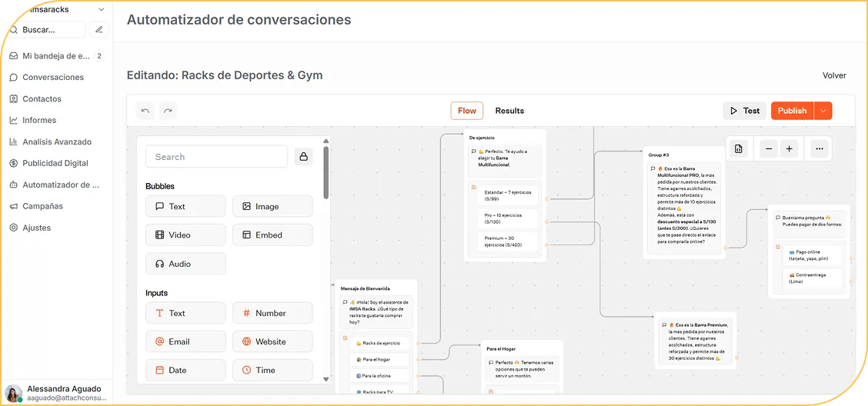Viewport: 868px width, 406px height.
Task: Click the blocks panel vertical scrollbar
Action: tap(326, 173)
